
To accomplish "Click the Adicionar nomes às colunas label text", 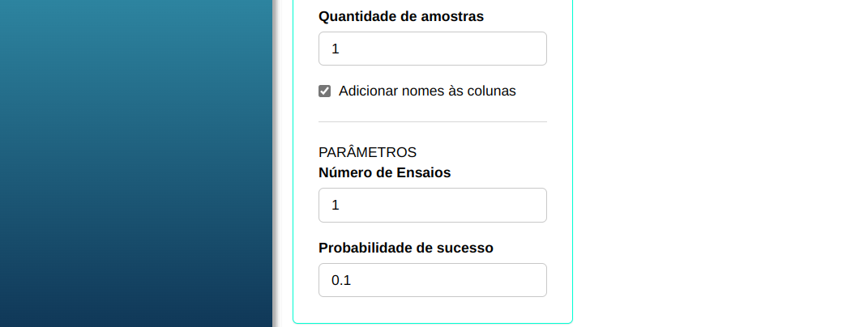I will coord(427,91).
